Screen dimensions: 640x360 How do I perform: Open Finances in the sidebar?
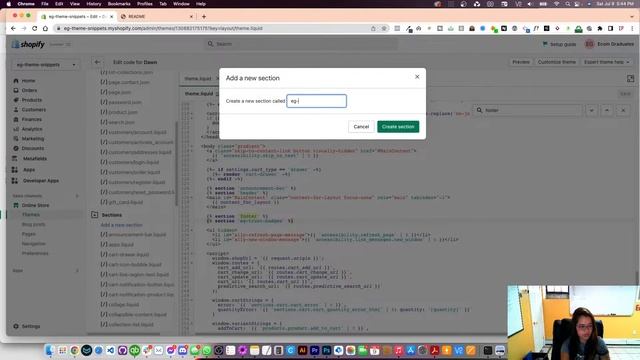(31, 120)
